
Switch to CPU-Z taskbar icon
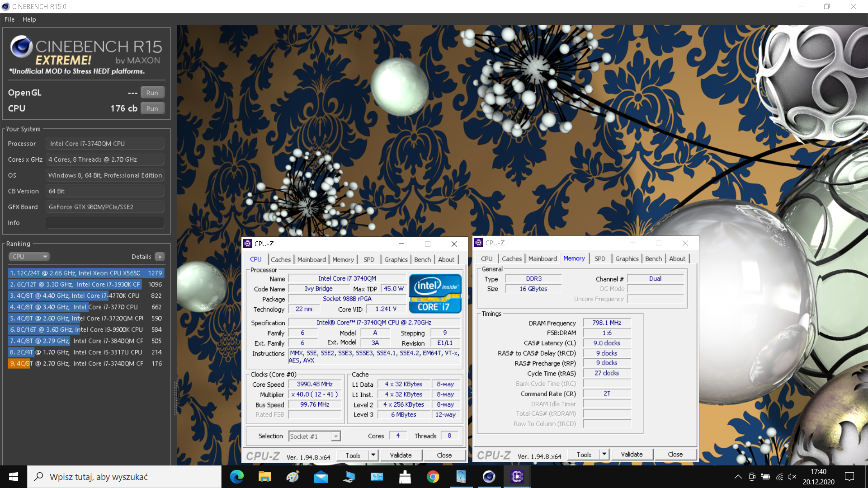coord(517,477)
